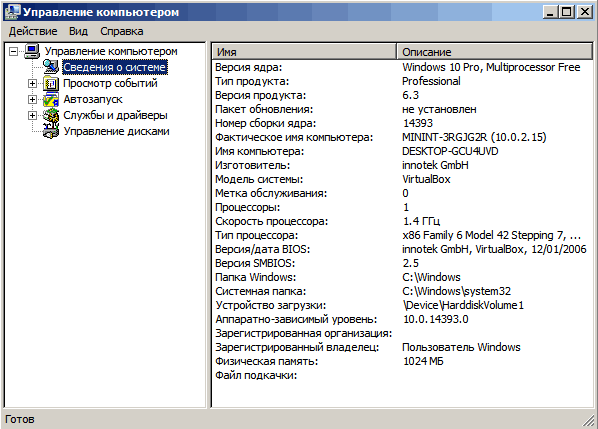This screenshot has width=598, height=429.
Task: Click the computer icon at the tree root
Action: pos(32,51)
